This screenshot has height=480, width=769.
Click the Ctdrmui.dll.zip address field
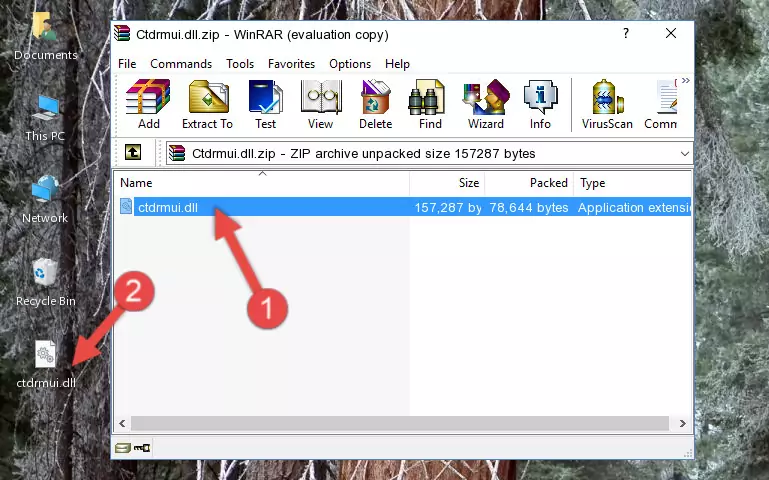click(429, 153)
